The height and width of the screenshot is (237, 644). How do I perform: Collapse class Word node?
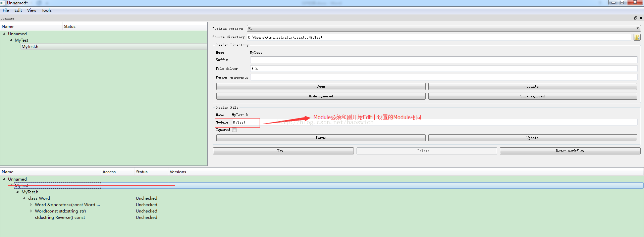24,198
